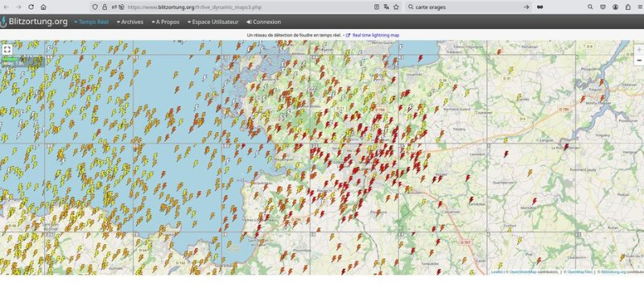The image size is (644, 303).
Task: Toggle map fullscreen with the corner-brackets button
Action: pyautogui.click(x=7, y=50)
